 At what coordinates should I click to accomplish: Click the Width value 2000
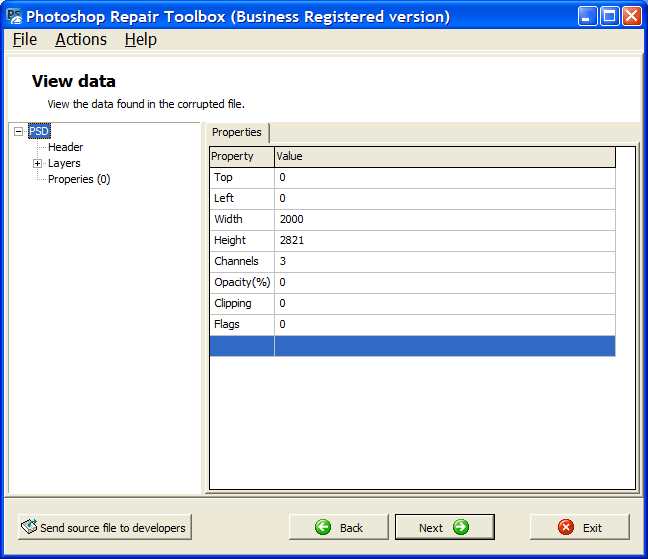pos(291,219)
